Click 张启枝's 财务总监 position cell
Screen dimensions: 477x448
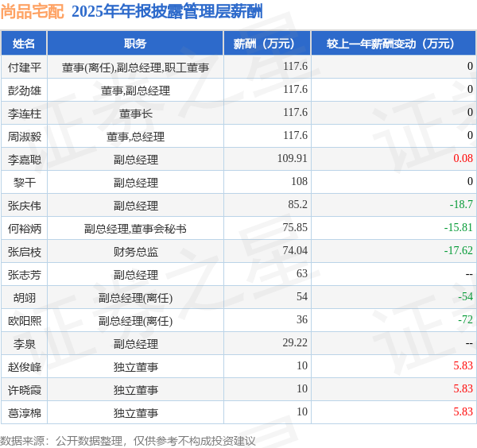pos(135,252)
